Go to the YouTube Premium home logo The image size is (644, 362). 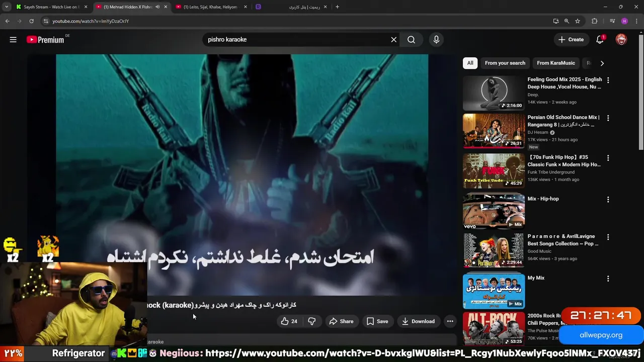pos(45,40)
